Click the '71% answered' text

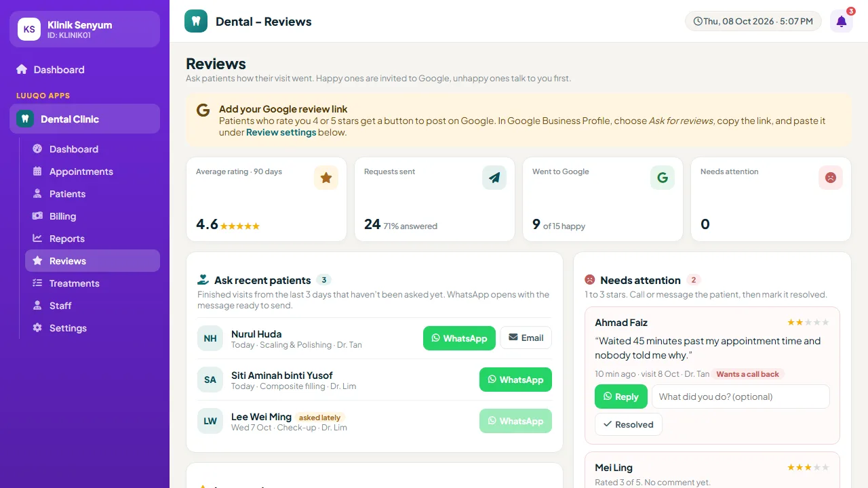(410, 226)
